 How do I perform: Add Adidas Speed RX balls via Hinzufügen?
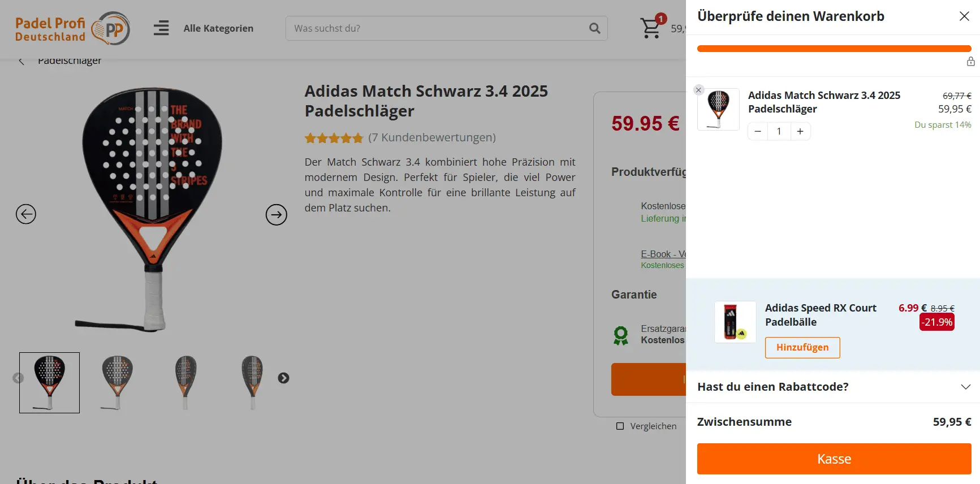(802, 347)
